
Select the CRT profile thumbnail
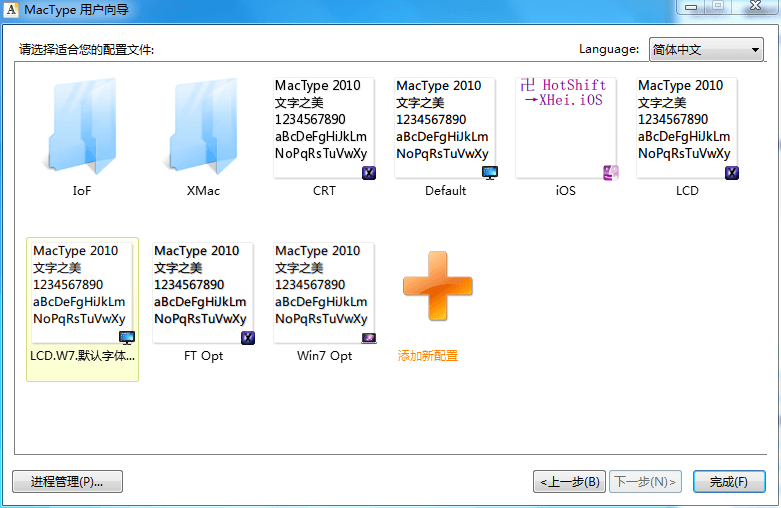324,128
